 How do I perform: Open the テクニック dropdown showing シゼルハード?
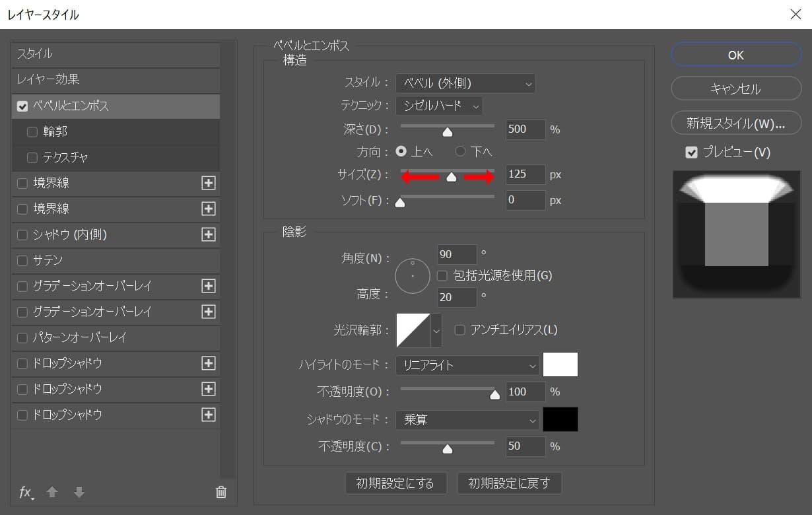tap(439, 105)
